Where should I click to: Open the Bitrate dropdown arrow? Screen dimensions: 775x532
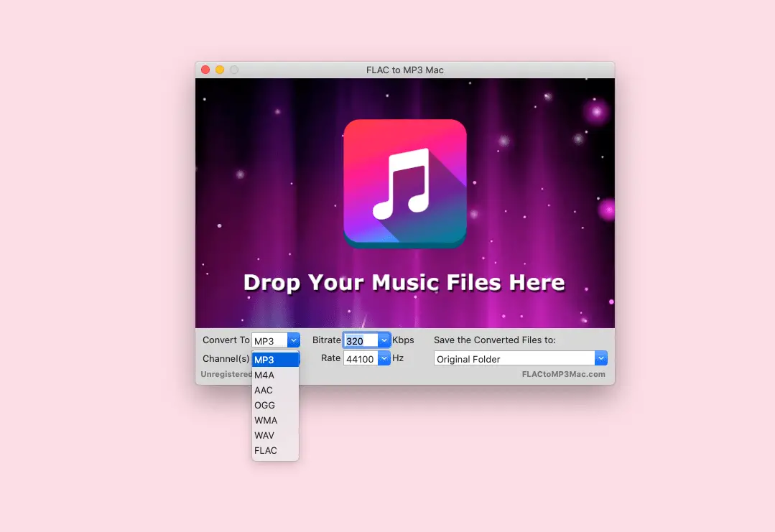click(384, 340)
